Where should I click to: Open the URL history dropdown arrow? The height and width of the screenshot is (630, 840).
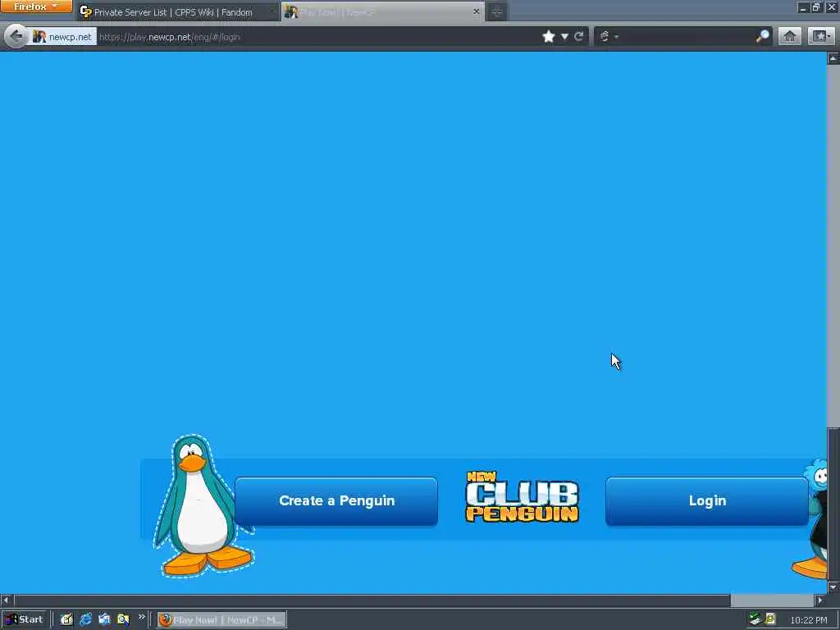click(564, 36)
